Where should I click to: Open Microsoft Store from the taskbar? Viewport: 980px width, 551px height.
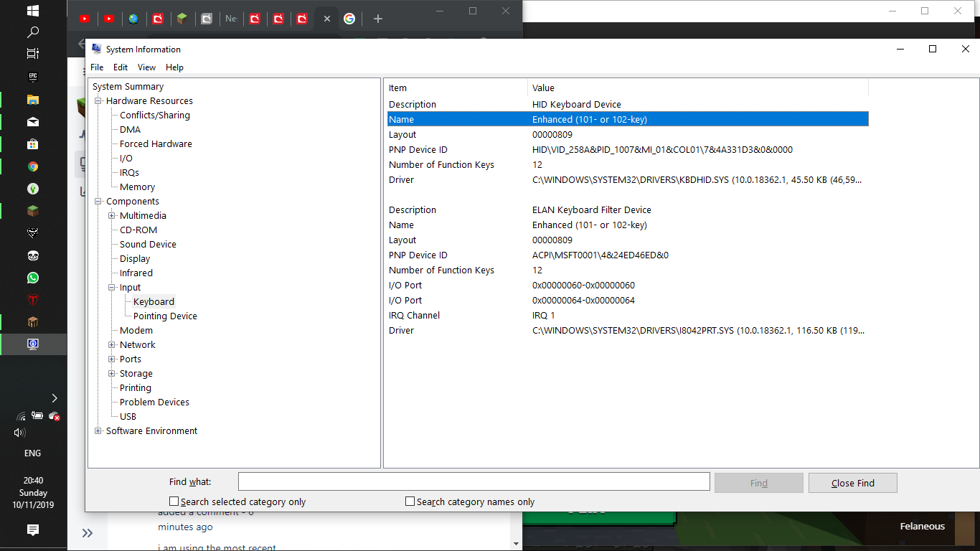tap(33, 143)
